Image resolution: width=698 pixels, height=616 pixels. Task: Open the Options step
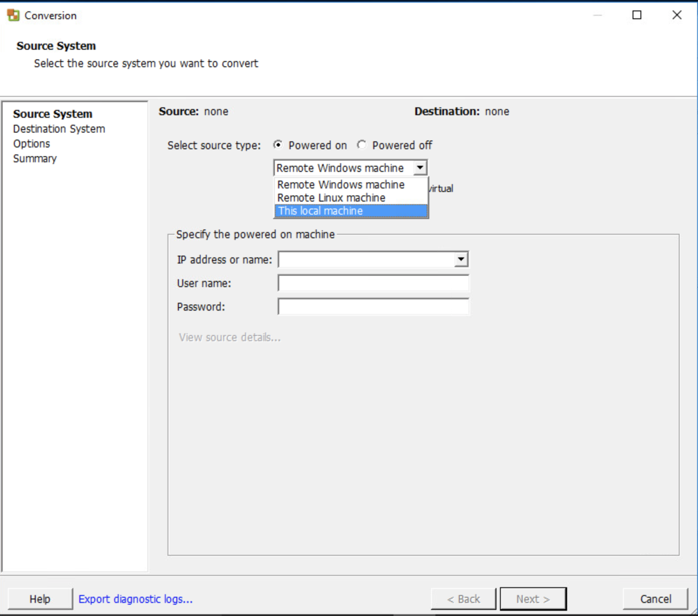point(31,144)
